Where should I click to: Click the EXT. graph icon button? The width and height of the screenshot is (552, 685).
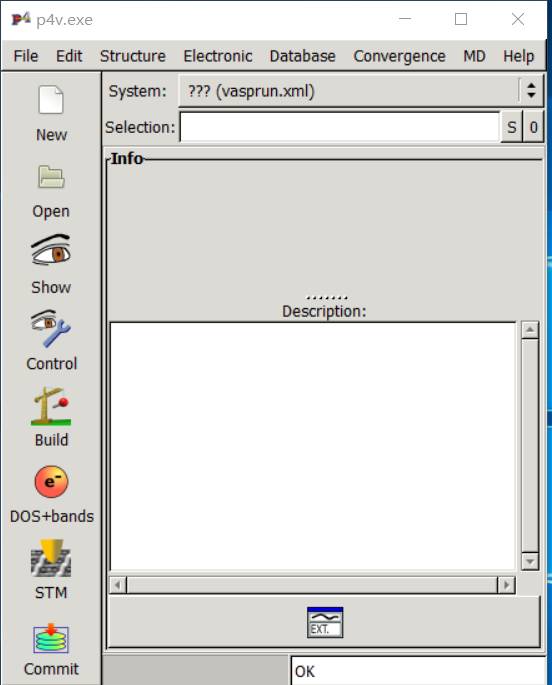(325, 622)
